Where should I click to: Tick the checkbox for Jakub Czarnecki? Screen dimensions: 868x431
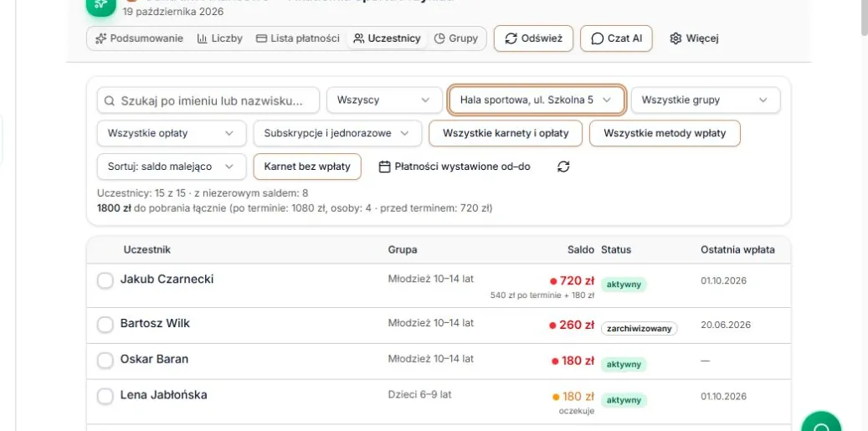pyautogui.click(x=105, y=280)
